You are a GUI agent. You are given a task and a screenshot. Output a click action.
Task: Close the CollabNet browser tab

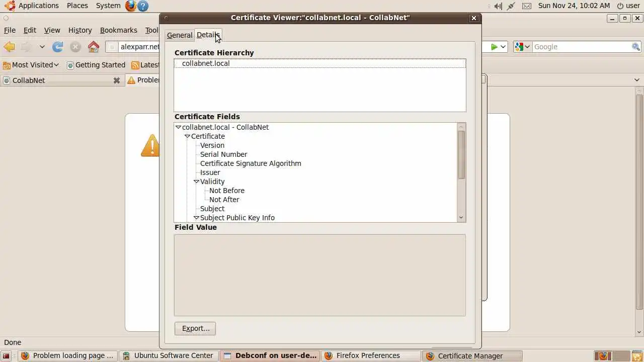click(x=117, y=80)
